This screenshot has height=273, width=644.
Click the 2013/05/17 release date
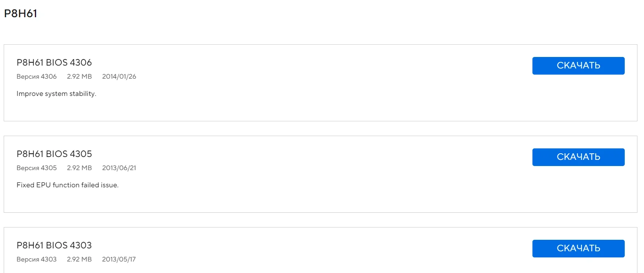(119, 259)
